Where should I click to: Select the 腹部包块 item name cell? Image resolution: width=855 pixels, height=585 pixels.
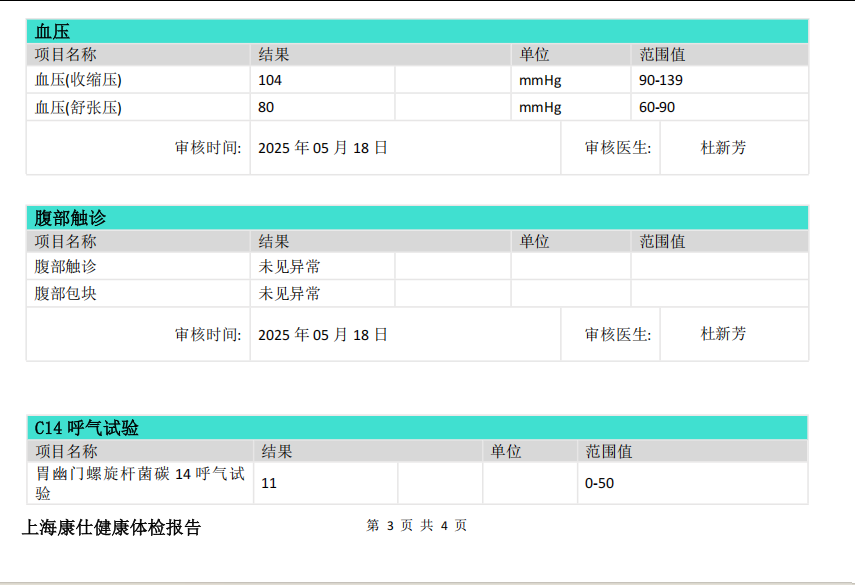pyautogui.click(x=66, y=294)
